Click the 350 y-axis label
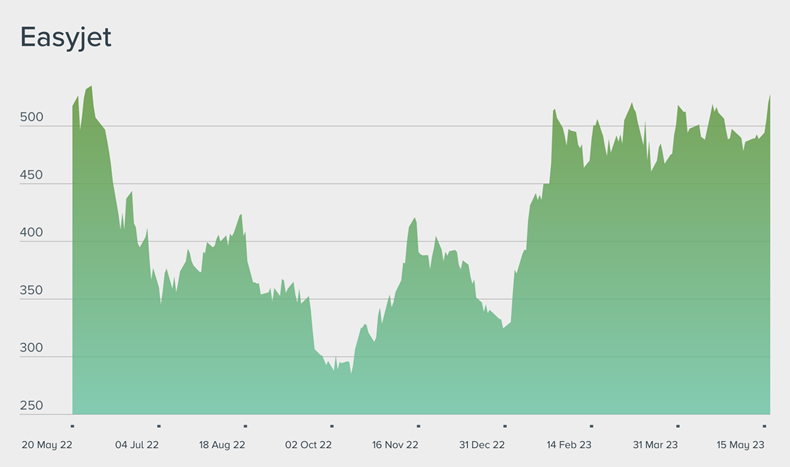This screenshot has height=467, width=790. (32, 291)
